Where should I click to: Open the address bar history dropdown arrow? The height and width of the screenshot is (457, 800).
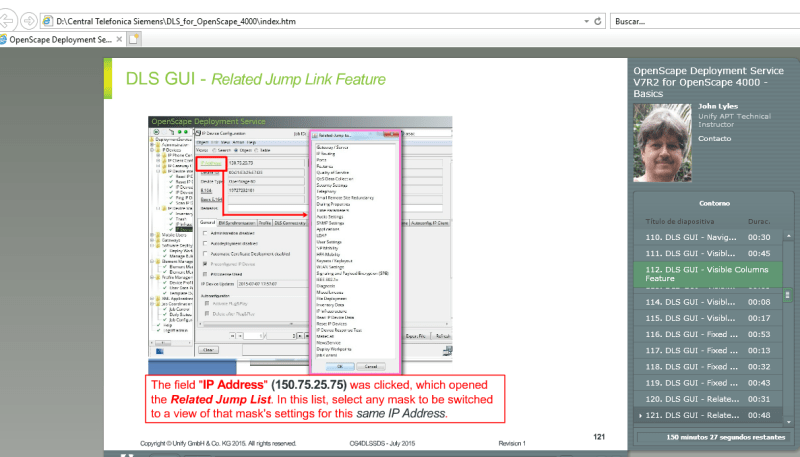[x=586, y=21]
